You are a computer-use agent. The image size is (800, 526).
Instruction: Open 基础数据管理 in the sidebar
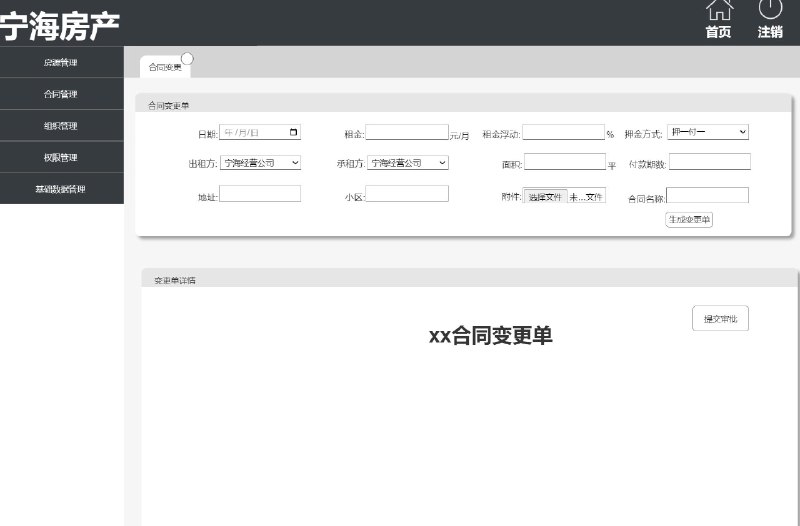[x=62, y=189]
